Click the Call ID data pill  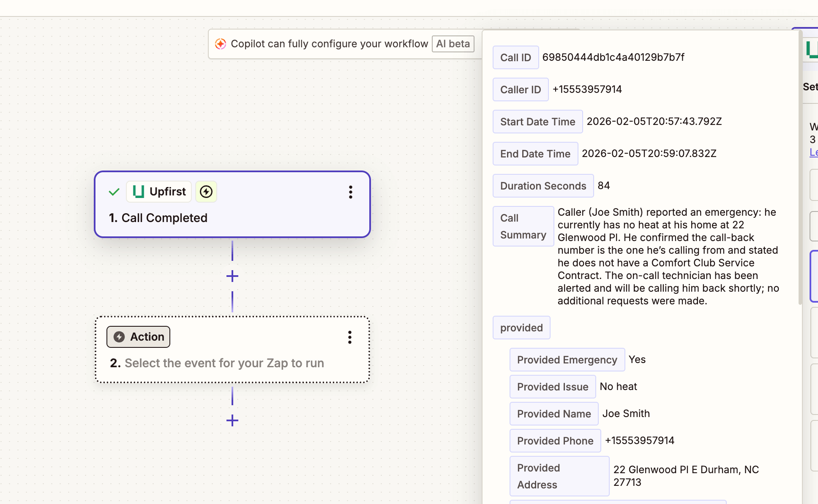tap(515, 57)
